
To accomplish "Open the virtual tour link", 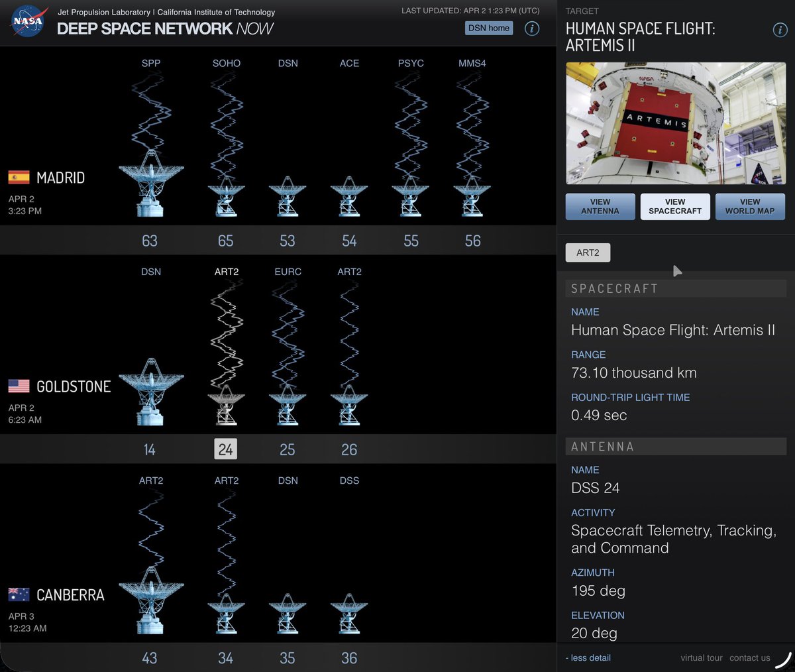I will (702, 658).
